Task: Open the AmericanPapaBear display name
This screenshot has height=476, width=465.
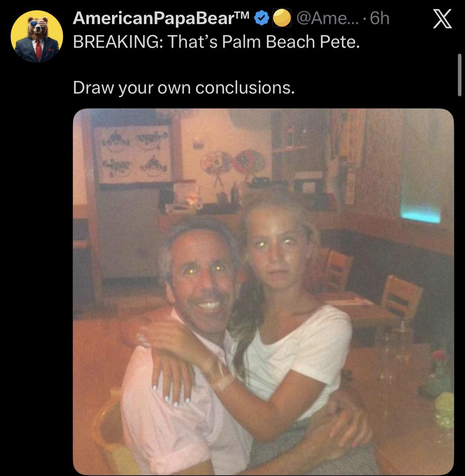Action: point(155,19)
